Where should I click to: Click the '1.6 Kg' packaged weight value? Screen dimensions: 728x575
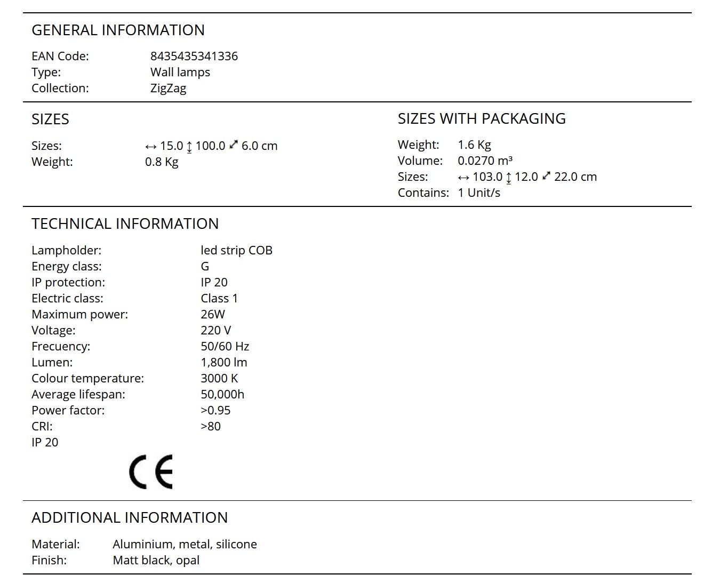(x=474, y=145)
